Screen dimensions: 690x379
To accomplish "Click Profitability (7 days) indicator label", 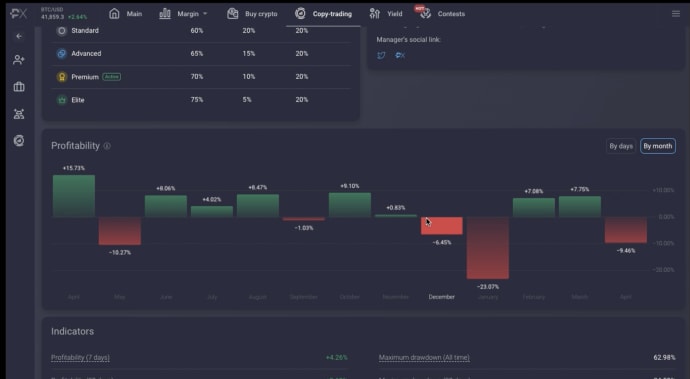I will coord(81,357).
